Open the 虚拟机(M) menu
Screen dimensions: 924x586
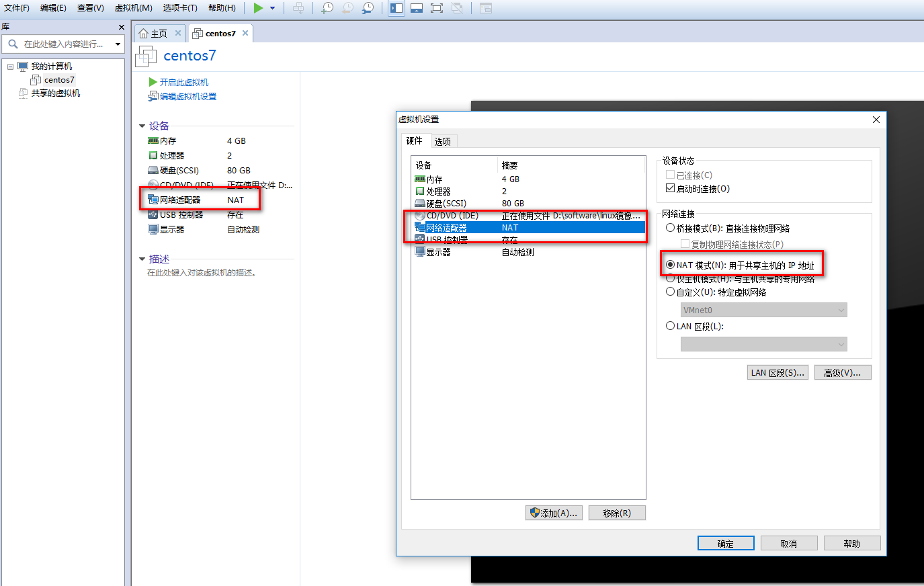133,8
